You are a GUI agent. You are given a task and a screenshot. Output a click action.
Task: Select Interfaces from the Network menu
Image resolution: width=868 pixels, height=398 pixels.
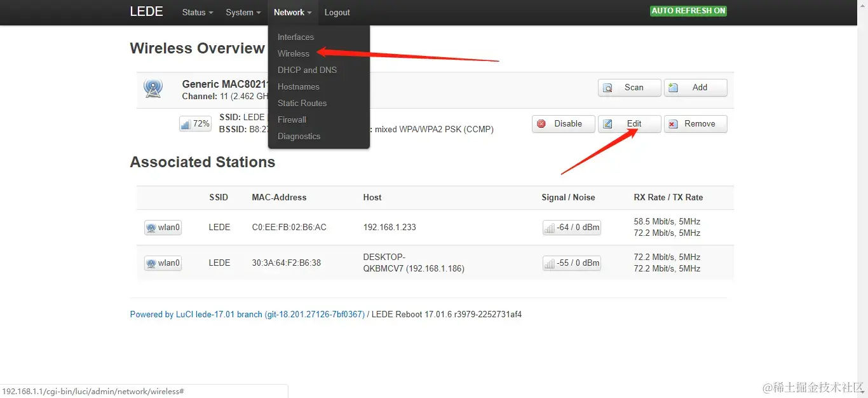coord(295,37)
